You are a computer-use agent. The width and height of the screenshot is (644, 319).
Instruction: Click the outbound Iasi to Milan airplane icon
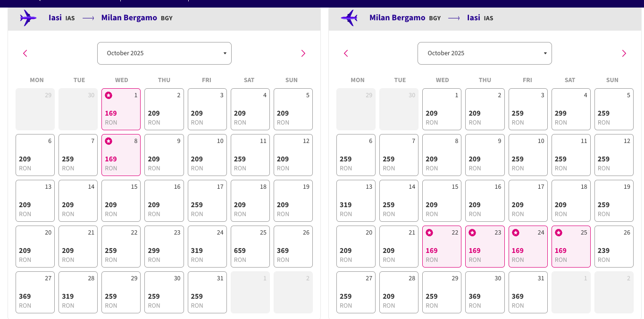pyautogui.click(x=28, y=18)
